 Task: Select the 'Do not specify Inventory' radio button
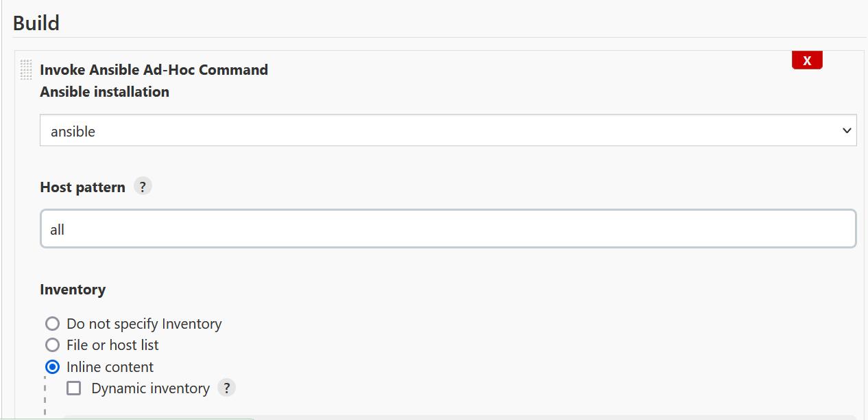pos(52,323)
